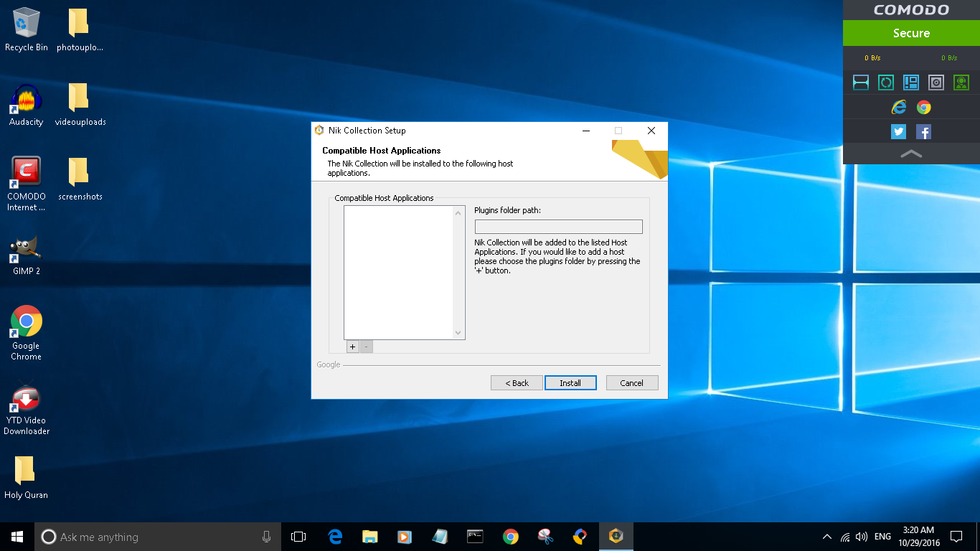Show hidden system tray icons

click(x=827, y=537)
